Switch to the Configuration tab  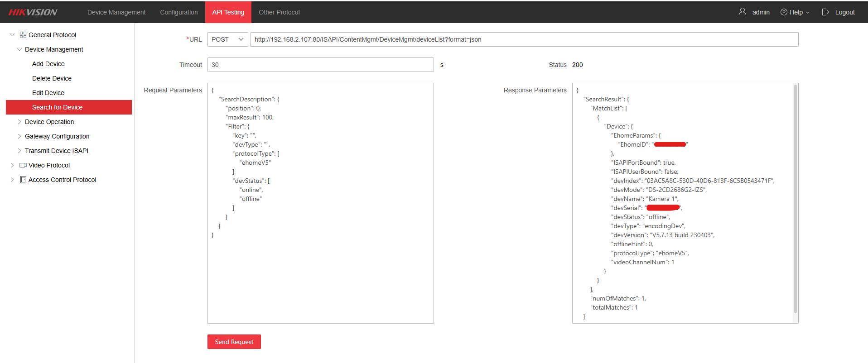tap(178, 12)
